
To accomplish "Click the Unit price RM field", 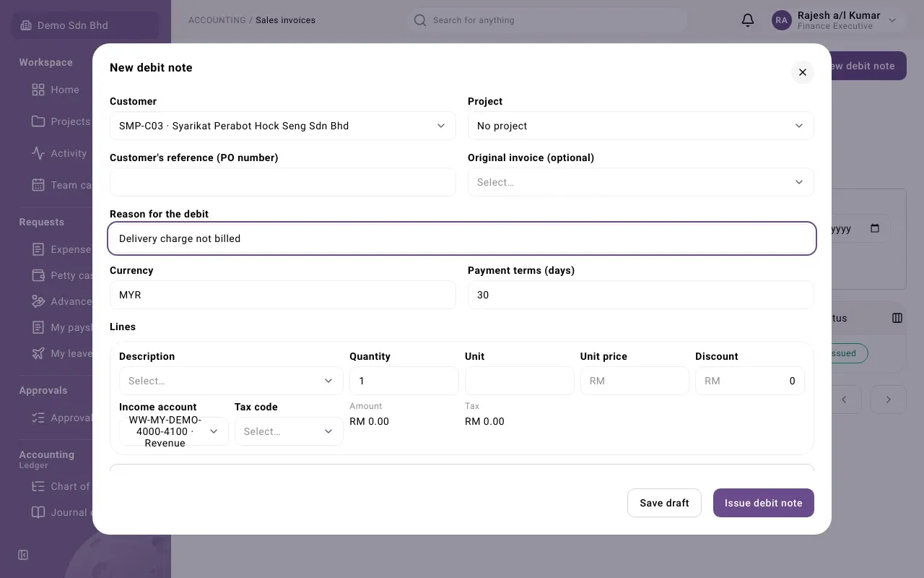I will coord(635,381).
